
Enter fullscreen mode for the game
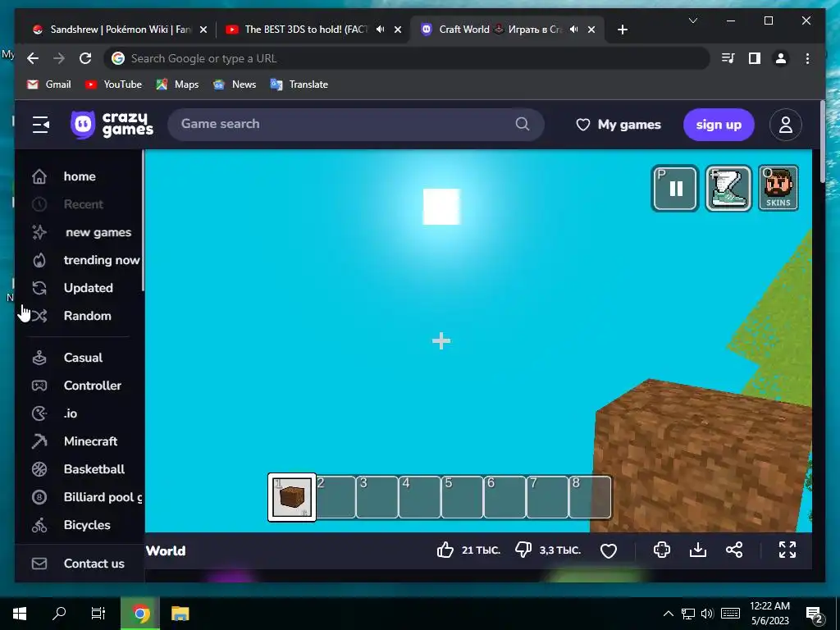[787, 550]
